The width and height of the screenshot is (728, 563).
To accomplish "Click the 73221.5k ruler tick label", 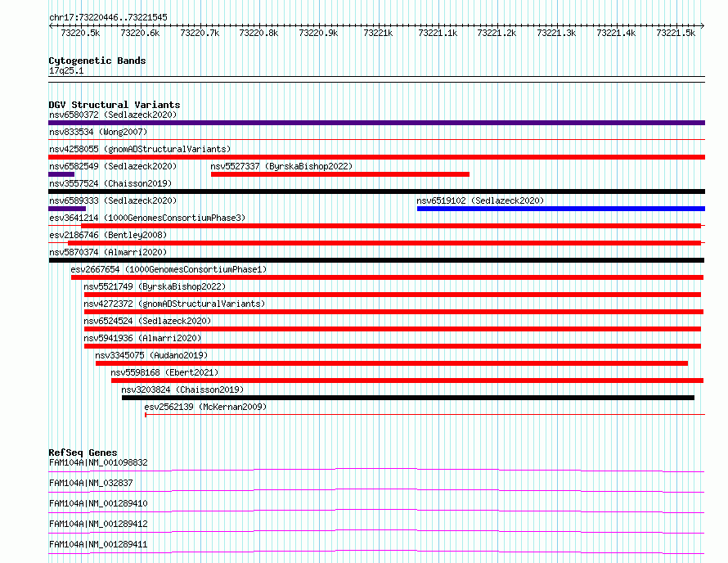I will pyautogui.click(x=676, y=33).
